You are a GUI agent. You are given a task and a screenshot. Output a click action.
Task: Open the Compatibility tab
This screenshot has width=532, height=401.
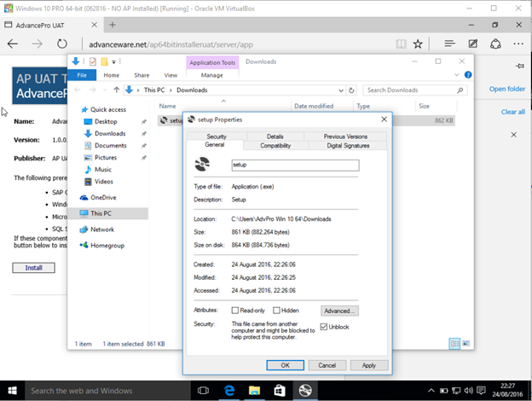[275, 146]
